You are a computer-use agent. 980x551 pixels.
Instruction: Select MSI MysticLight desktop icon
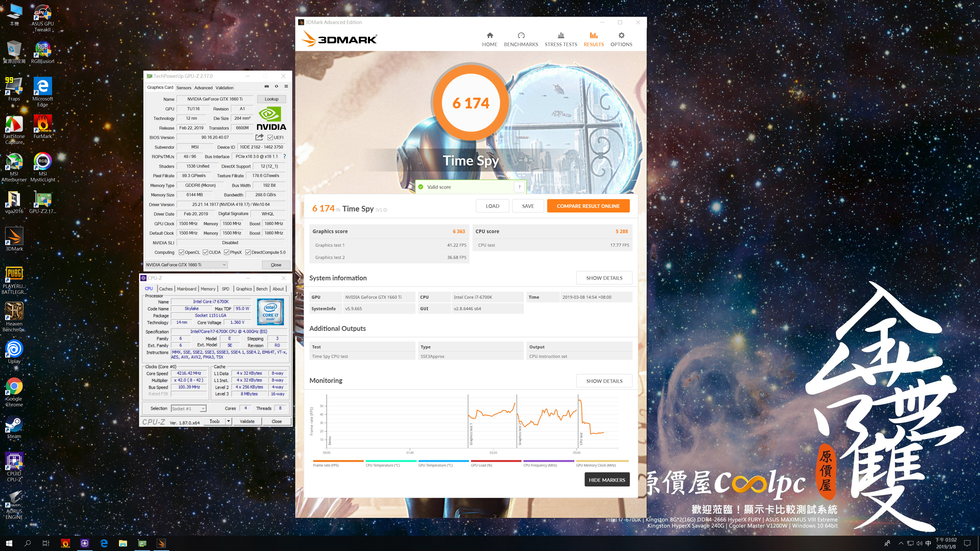43,168
